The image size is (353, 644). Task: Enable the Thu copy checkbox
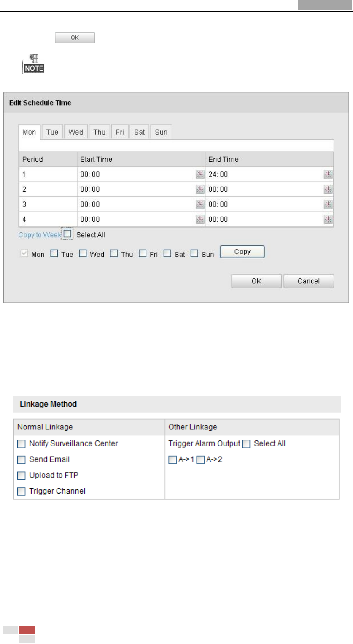114,254
